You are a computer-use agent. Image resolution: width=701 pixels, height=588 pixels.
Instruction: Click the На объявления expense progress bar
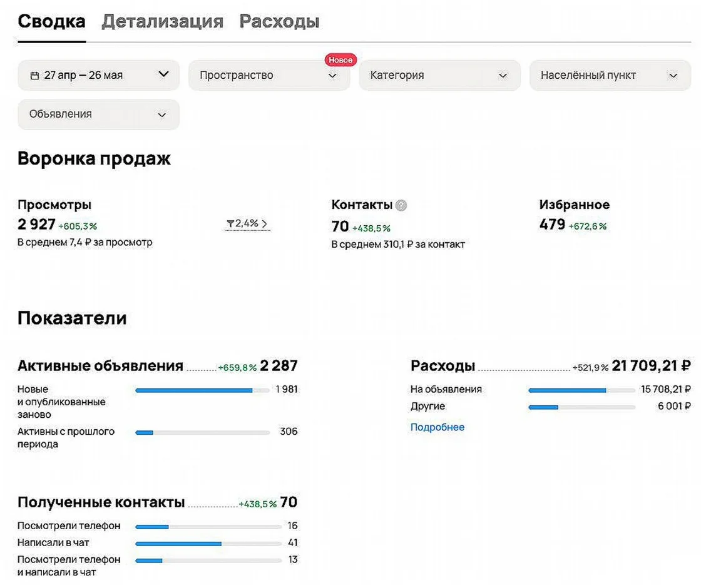[x=581, y=390]
